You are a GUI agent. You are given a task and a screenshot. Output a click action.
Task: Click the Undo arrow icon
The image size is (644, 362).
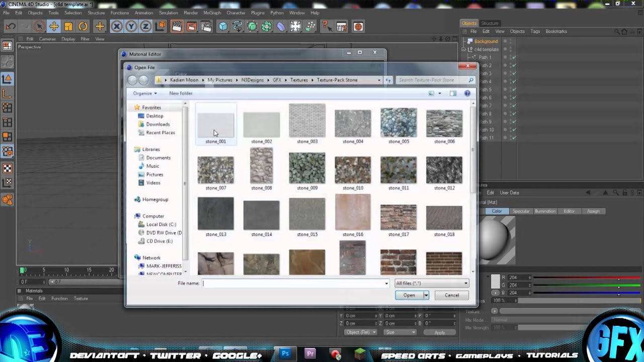11,27
